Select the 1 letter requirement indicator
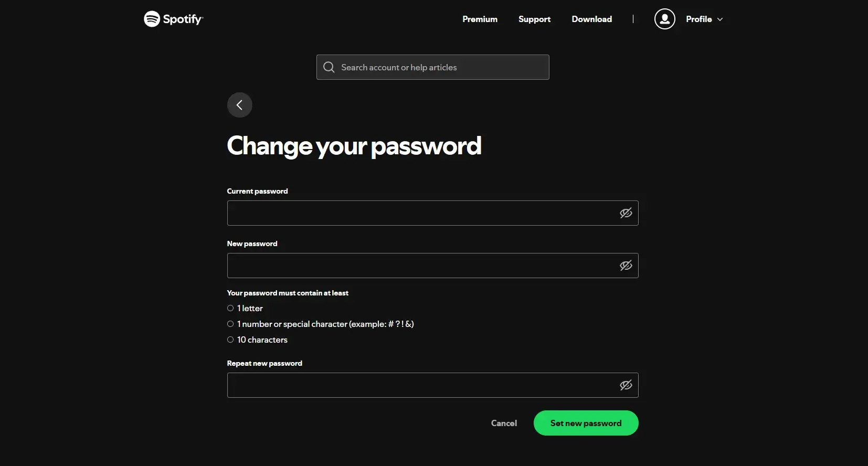 point(230,308)
